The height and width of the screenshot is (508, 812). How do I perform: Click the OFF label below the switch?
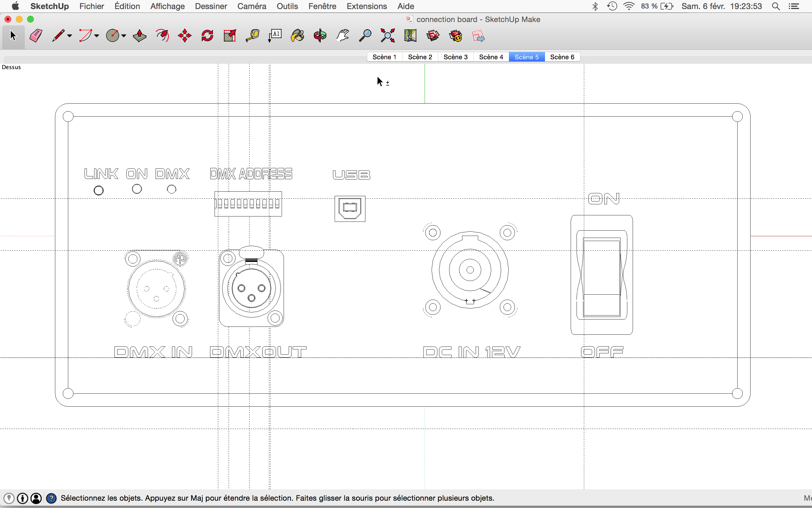click(602, 352)
